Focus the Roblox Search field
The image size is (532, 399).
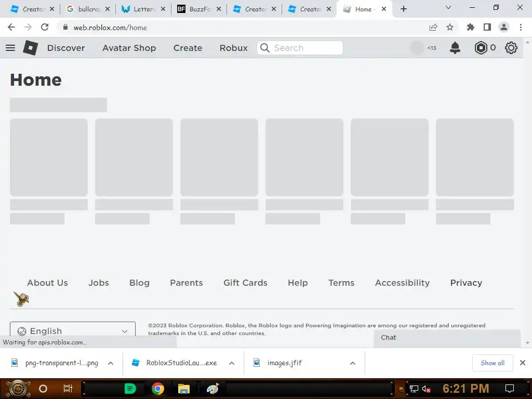click(x=300, y=48)
